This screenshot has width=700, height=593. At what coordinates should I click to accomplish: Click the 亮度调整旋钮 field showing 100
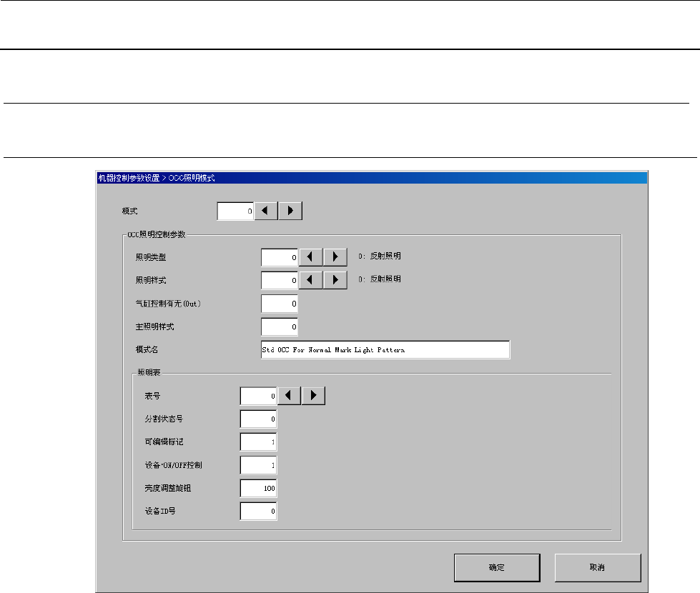click(x=259, y=488)
